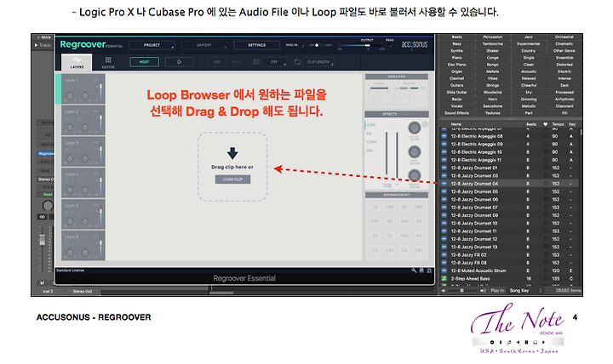Click blue audio icon of Jazzy Drumset 01

coord(444,168)
